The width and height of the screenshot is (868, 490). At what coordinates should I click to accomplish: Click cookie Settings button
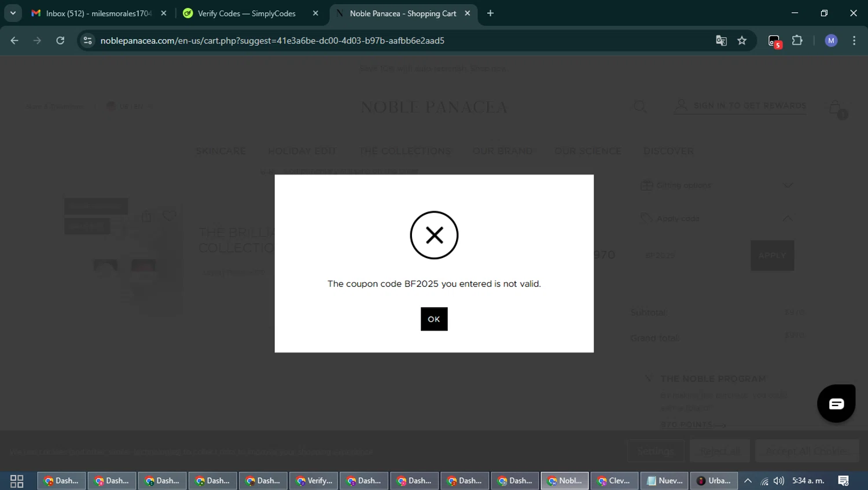656,451
